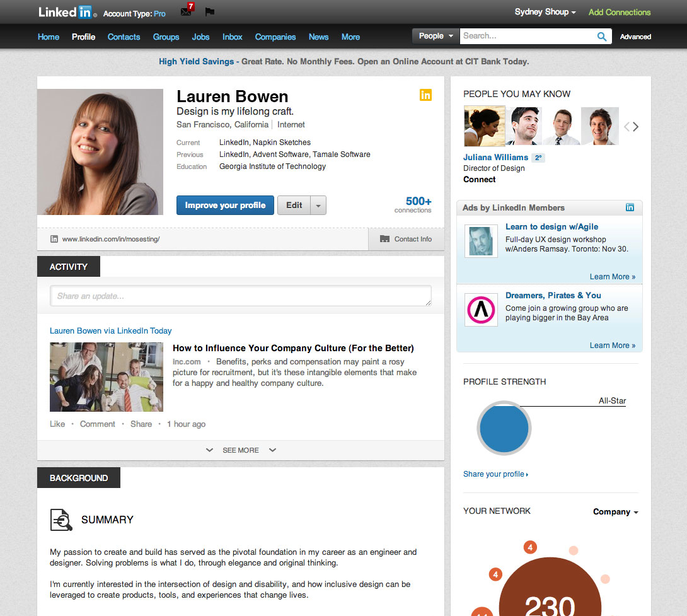Click the company culture article thumbnail
Image resolution: width=687 pixels, height=616 pixels.
(107, 377)
